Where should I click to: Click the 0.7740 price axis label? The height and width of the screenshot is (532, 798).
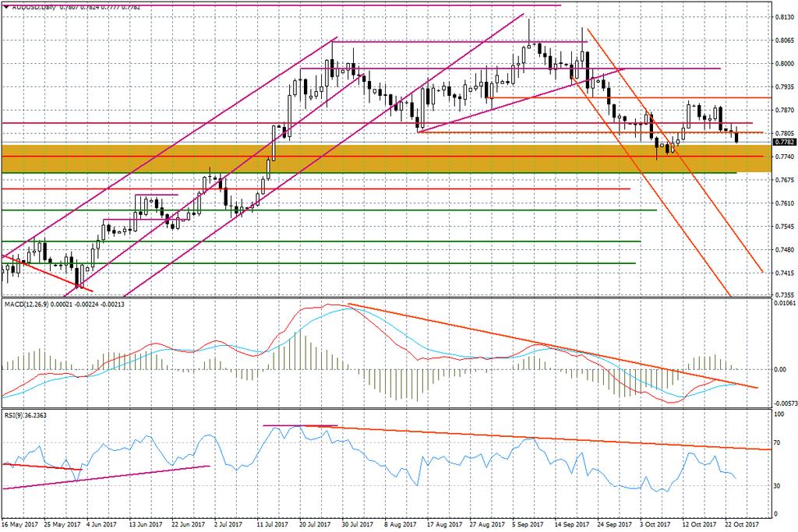pyautogui.click(x=784, y=157)
